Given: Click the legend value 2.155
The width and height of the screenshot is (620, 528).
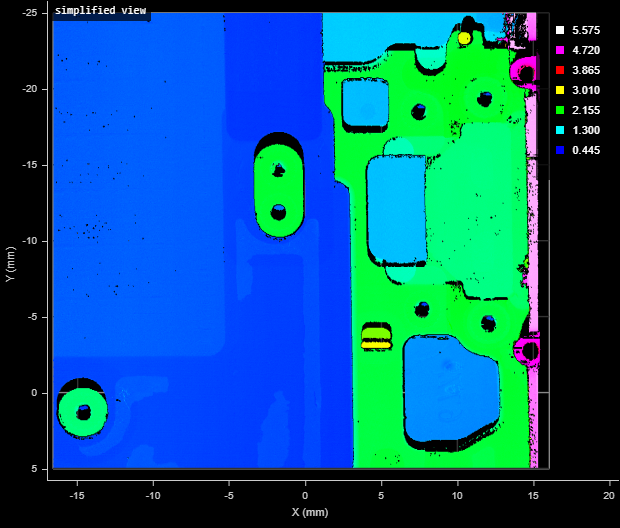Looking at the screenshot, I should coord(586,110).
